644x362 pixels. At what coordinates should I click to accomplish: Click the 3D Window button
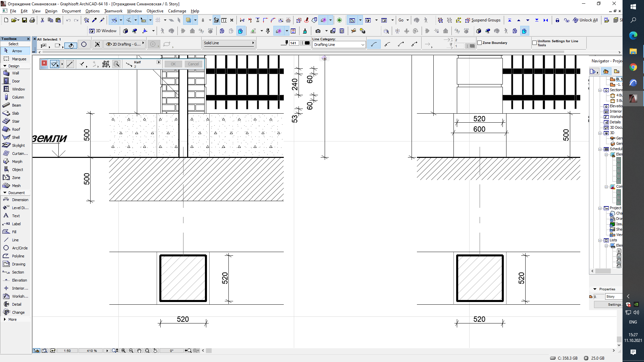(x=103, y=31)
